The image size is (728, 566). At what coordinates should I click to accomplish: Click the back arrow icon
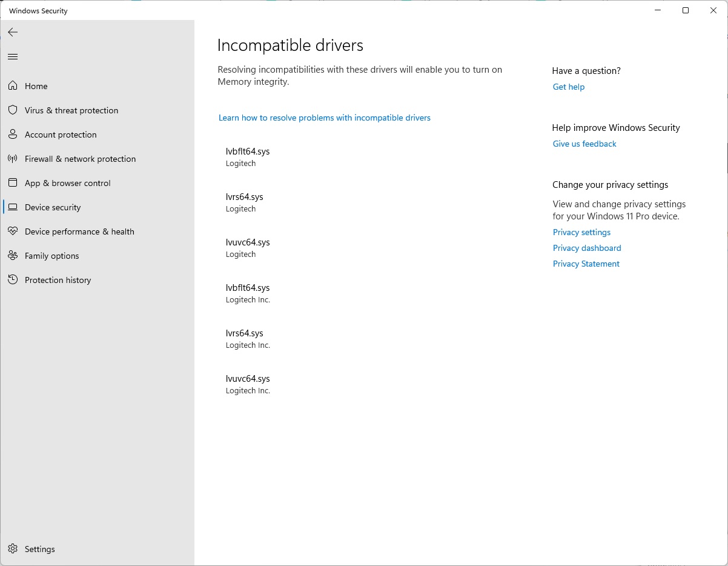click(13, 32)
